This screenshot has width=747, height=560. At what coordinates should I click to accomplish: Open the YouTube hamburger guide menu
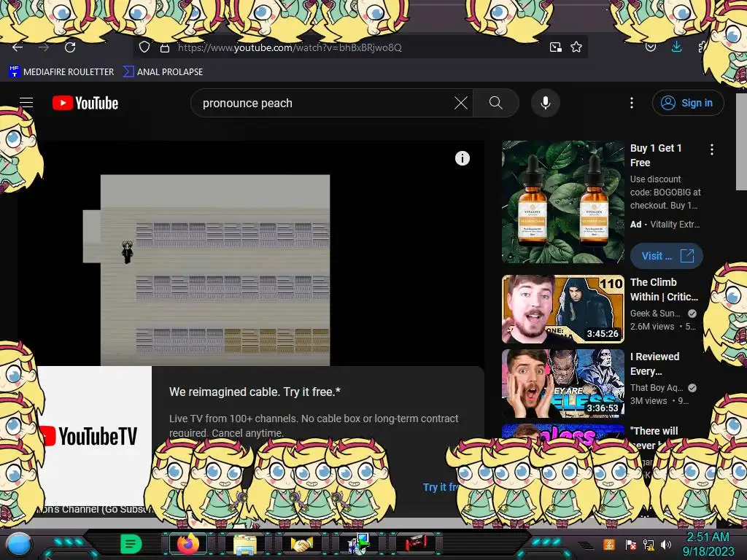click(x=26, y=103)
